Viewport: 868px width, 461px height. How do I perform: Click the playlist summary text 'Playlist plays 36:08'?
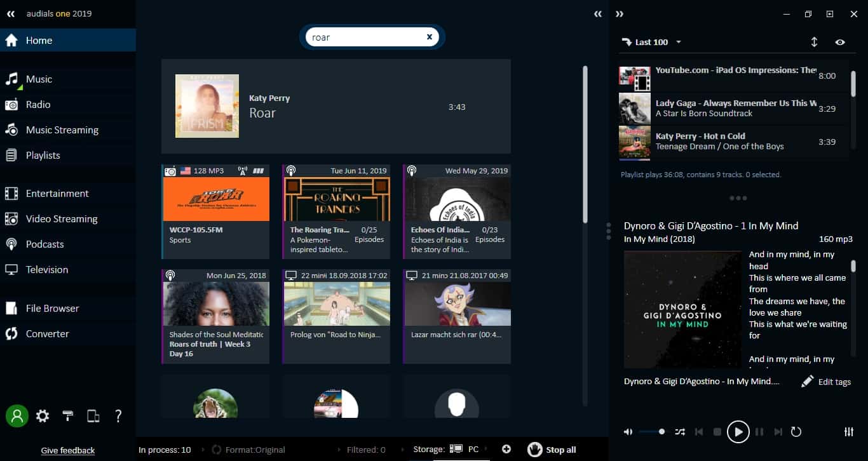tap(701, 175)
